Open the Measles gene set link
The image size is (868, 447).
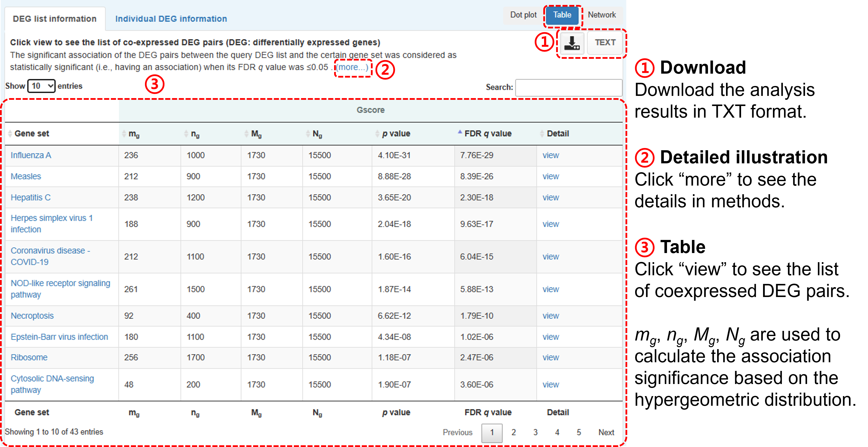click(26, 176)
